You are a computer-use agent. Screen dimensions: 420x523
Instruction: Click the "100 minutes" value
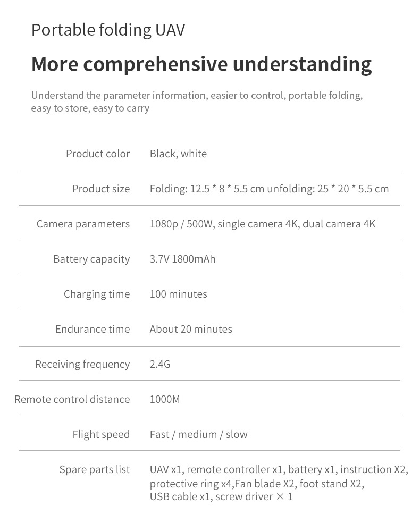(178, 294)
